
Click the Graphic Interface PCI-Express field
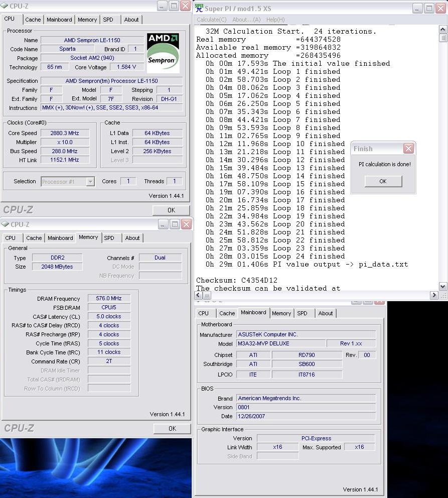317,438
